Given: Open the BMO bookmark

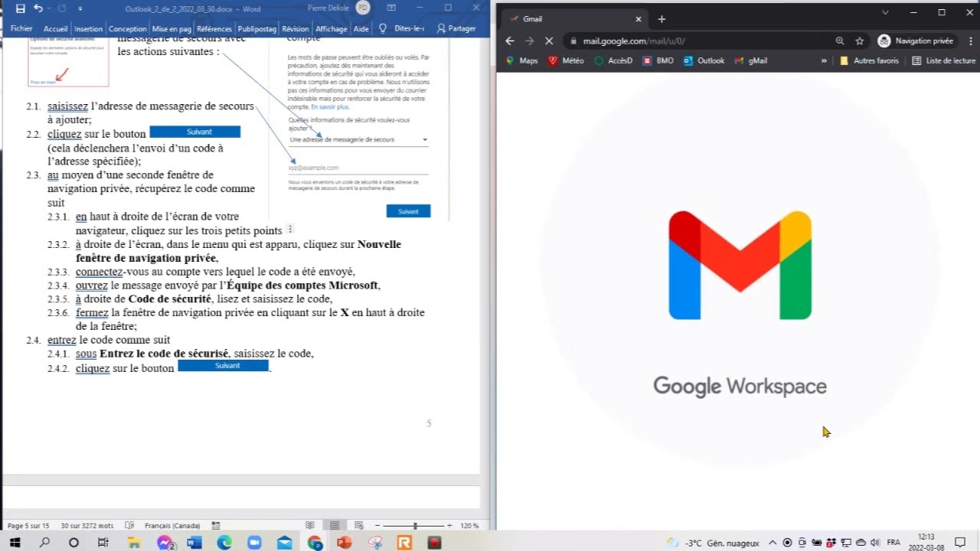Looking at the screenshot, I should coord(658,60).
